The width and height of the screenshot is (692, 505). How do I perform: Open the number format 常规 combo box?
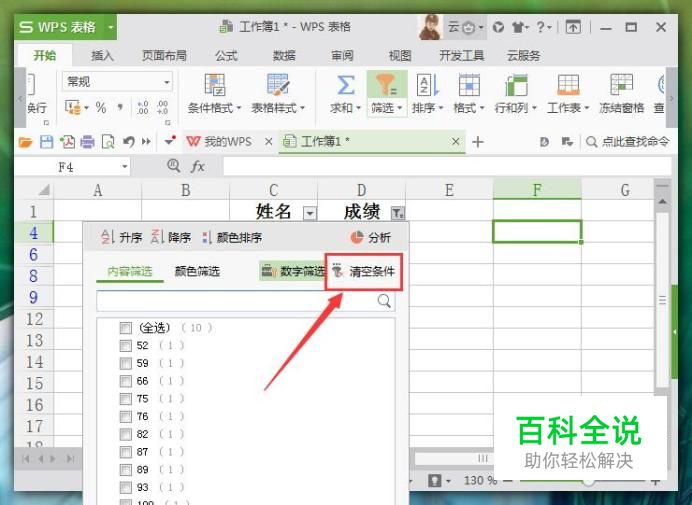[117, 82]
